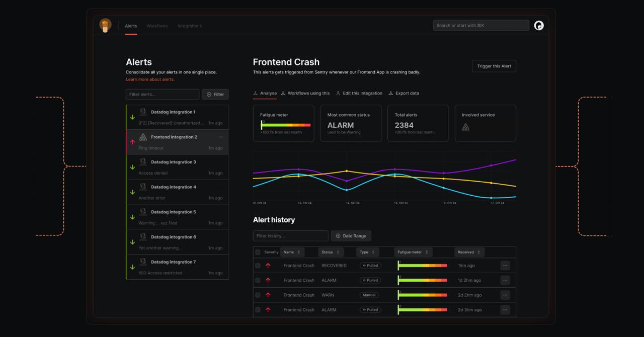The width and height of the screenshot is (644, 337).
Task: Click the Manual type tag in the WARN row
Action: point(369,295)
